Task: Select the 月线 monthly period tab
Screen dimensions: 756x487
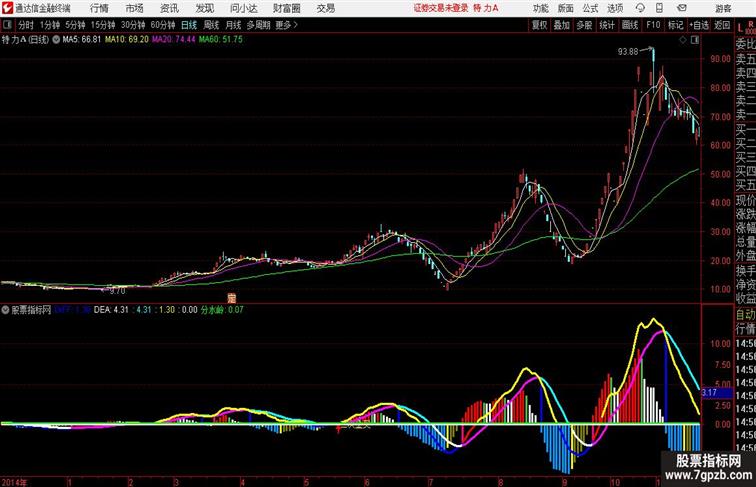Action: (x=233, y=25)
